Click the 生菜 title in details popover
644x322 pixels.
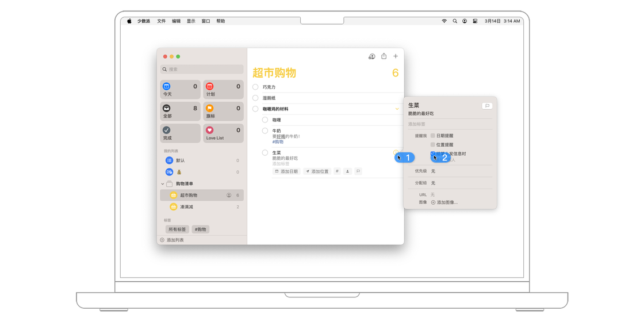point(413,106)
